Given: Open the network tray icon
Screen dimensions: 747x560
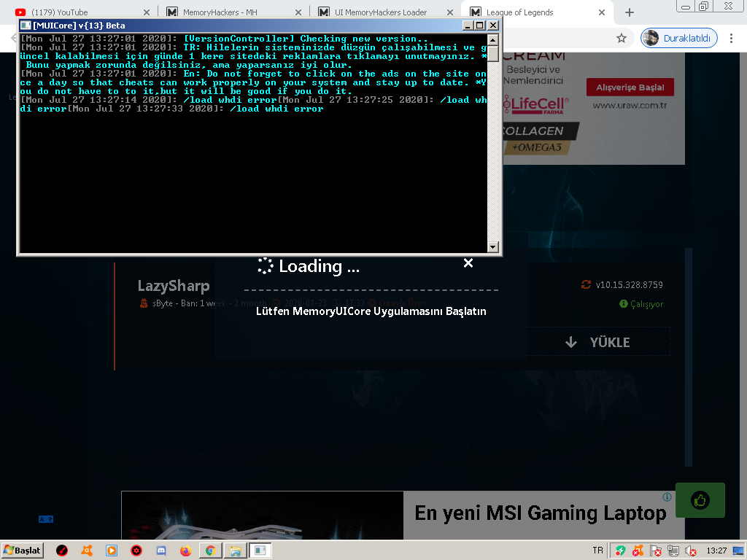Looking at the screenshot, I should [673, 551].
